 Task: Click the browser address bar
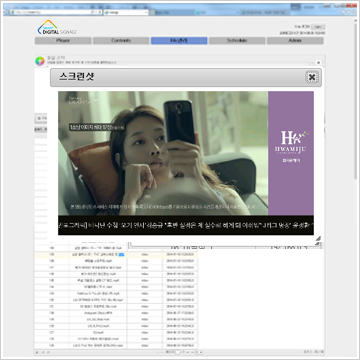click(x=51, y=12)
